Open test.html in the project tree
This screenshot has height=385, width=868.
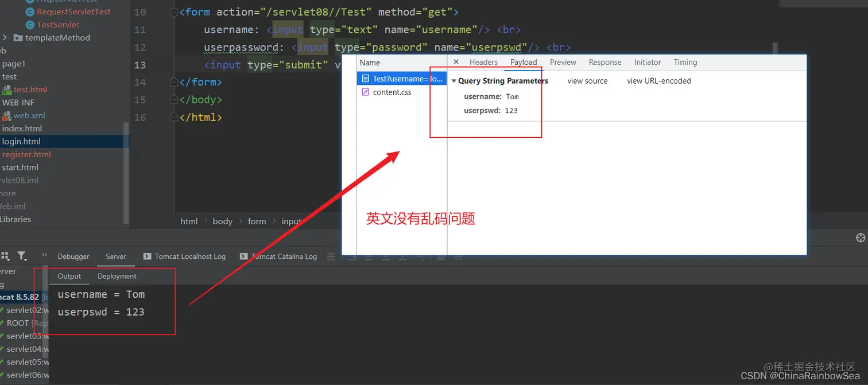[x=30, y=90]
